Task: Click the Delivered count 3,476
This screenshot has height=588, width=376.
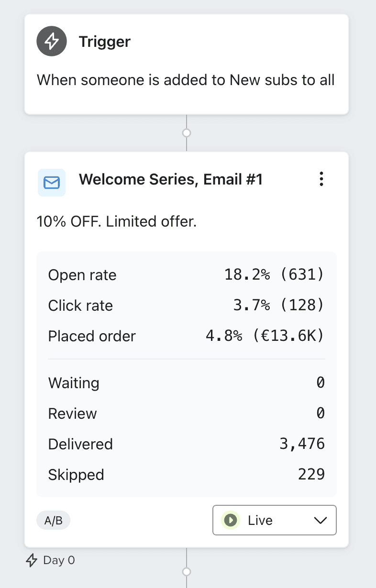Action: [302, 444]
